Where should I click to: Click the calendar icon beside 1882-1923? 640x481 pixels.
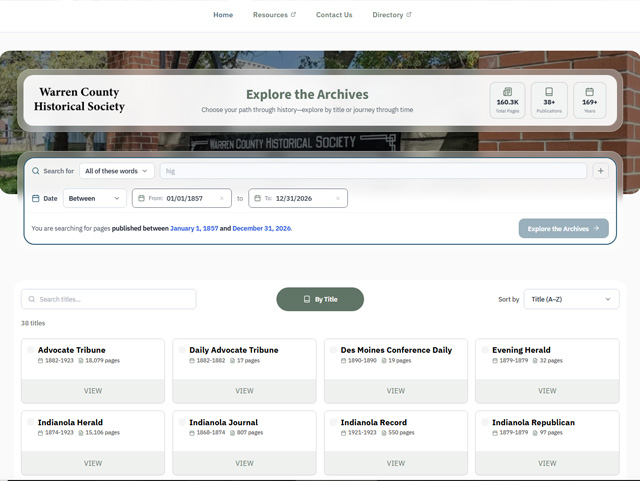point(40,361)
